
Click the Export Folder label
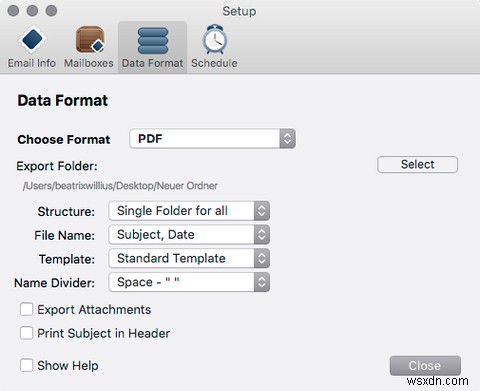click(57, 166)
